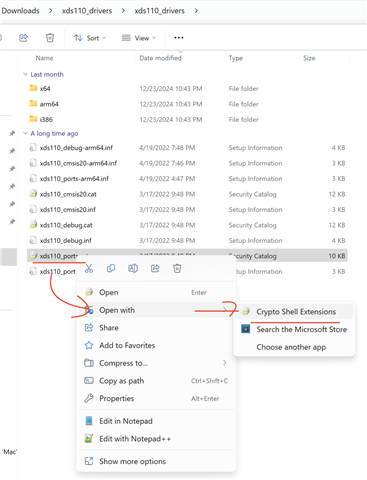
Task: Open with Crypto Shell Extensions
Action: pyautogui.click(x=294, y=312)
